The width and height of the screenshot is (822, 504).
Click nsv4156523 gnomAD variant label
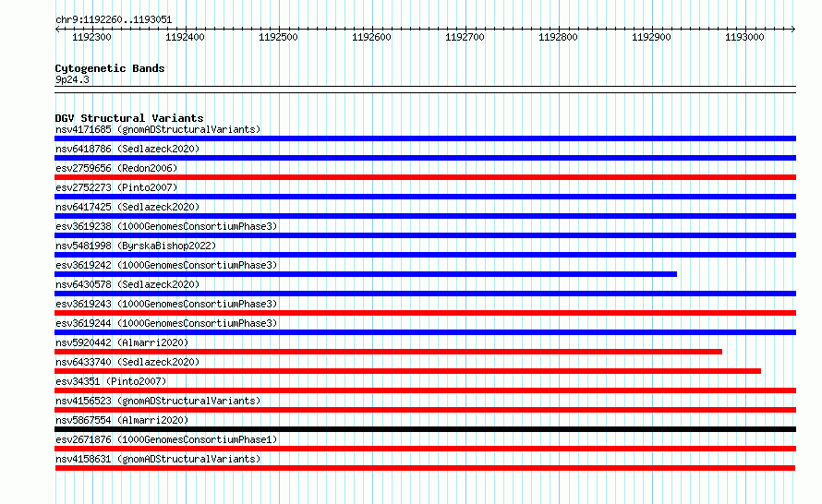(158, 401)
